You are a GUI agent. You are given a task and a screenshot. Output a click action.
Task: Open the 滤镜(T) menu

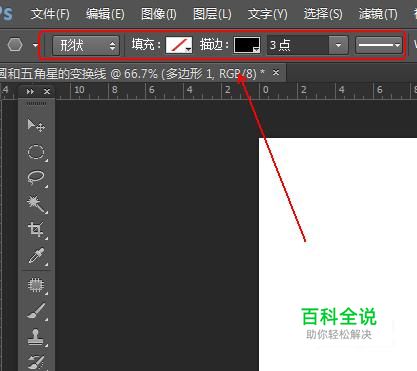pos(378,14)
